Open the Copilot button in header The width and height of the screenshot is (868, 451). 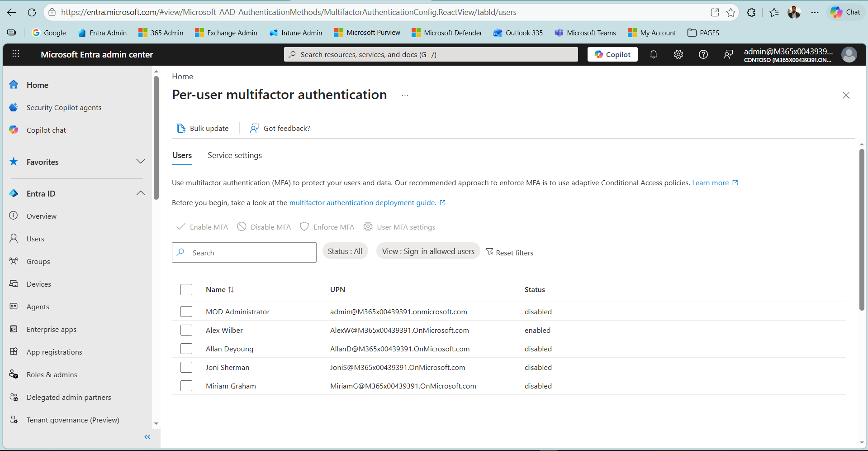[x=612, y=54]
